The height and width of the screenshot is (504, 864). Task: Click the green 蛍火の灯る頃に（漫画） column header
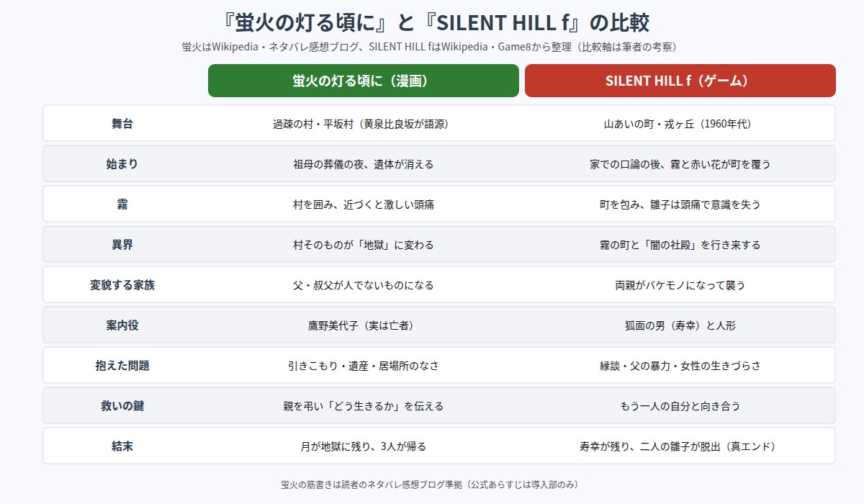[x=364, y=81]
